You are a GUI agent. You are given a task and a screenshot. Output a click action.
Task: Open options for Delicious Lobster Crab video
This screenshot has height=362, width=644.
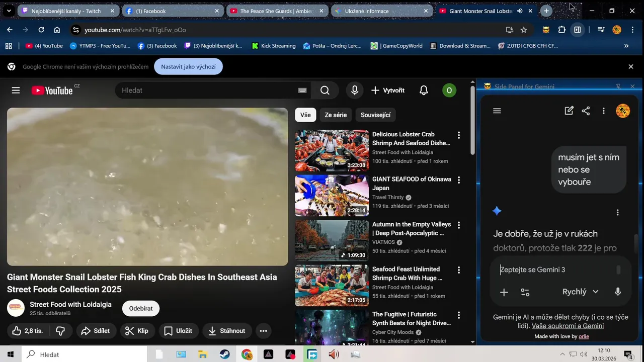(x=458, y=135)
